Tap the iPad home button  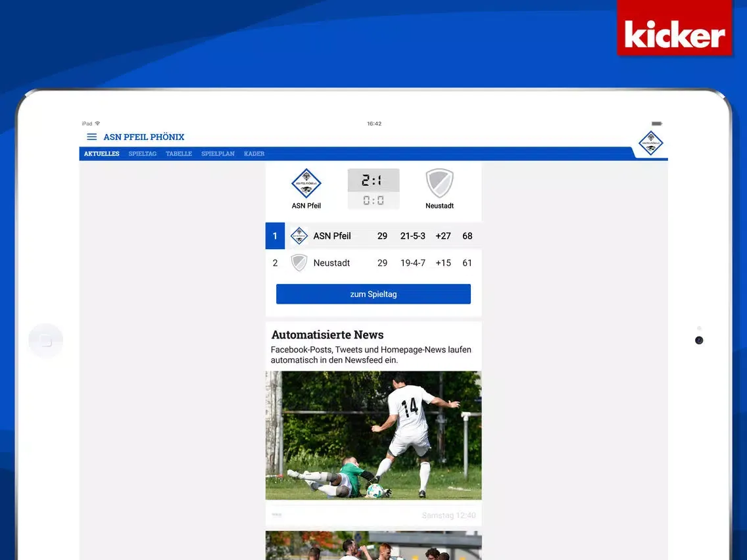tap(46, 340)
